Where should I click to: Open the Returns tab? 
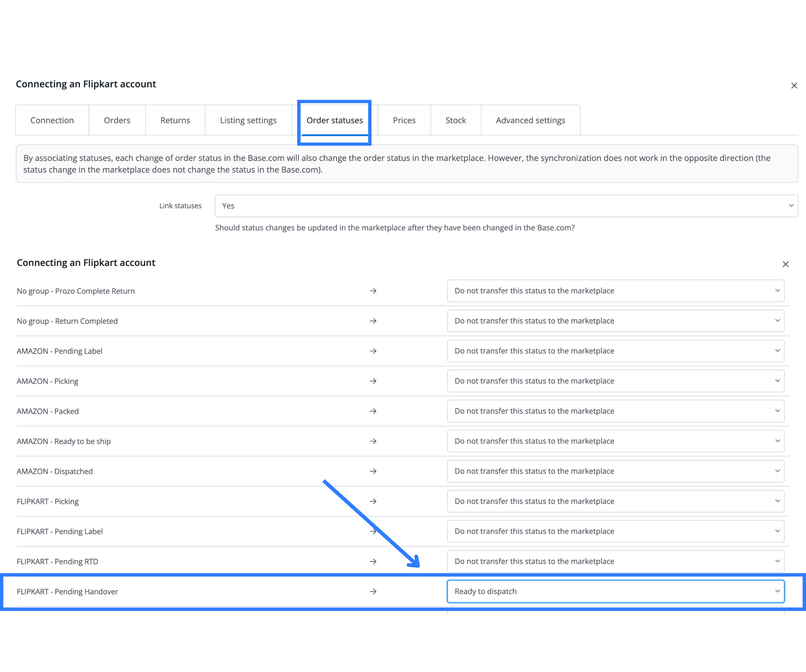(x=175, y=120)
